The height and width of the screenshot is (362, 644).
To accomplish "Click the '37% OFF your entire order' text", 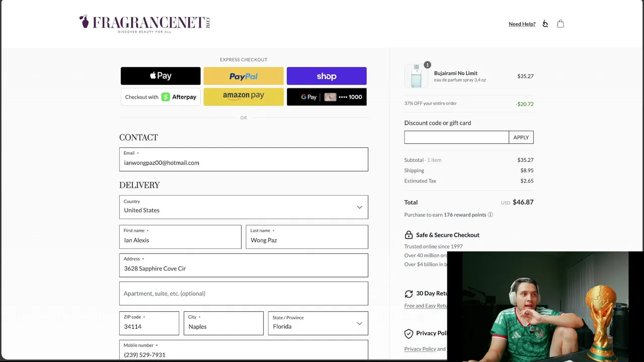I will [431, 104].
